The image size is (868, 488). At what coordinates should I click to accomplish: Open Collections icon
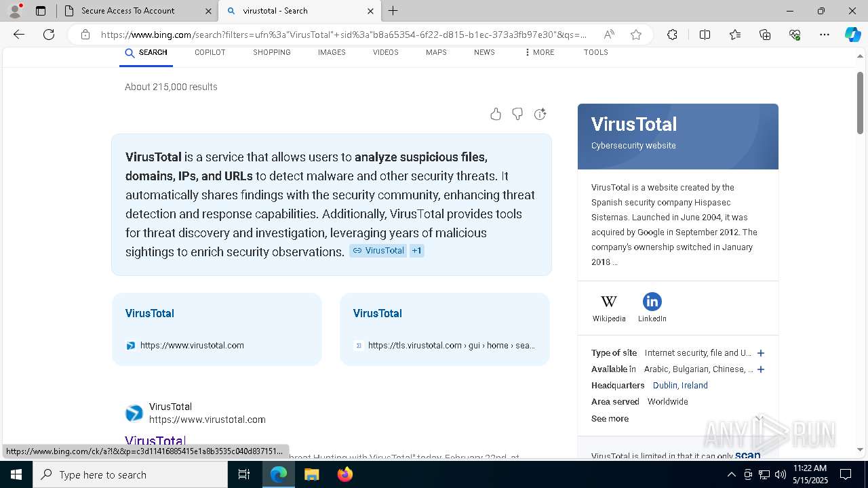point(765,35)
